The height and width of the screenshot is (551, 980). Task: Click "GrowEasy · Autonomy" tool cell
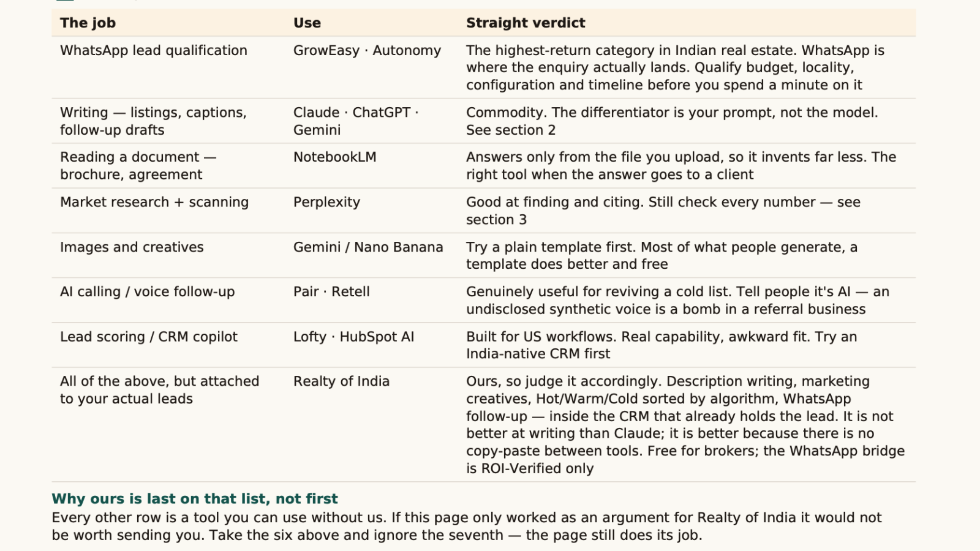click(367, 50)
